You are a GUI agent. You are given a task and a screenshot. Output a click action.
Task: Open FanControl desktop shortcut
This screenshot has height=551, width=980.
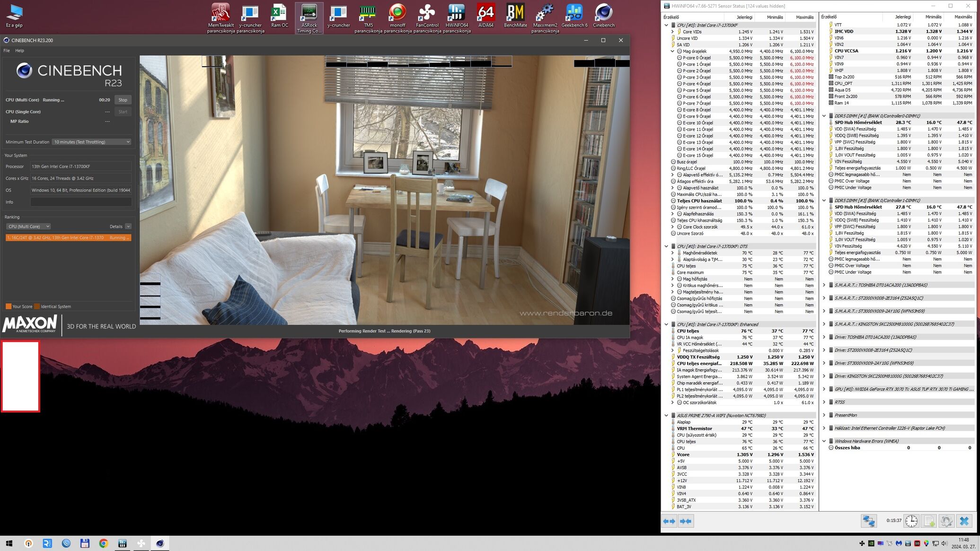[x=427, y=18]
